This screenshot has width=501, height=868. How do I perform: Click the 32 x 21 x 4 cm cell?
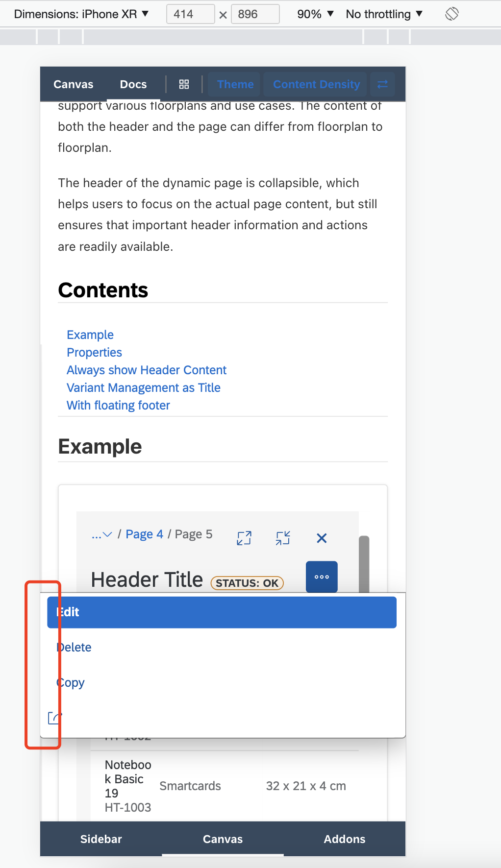[306, 786]
